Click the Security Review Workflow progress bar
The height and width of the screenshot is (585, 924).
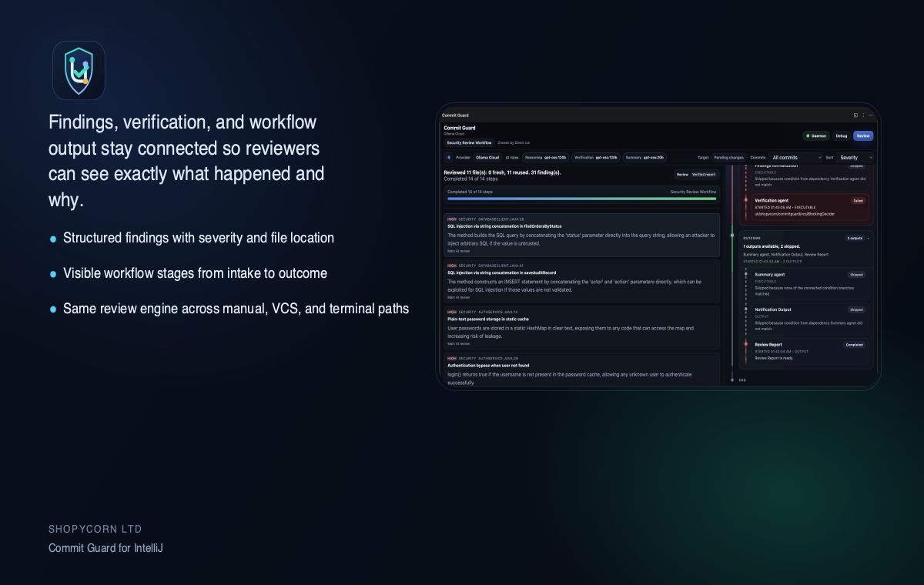click(x=581, y=199)
